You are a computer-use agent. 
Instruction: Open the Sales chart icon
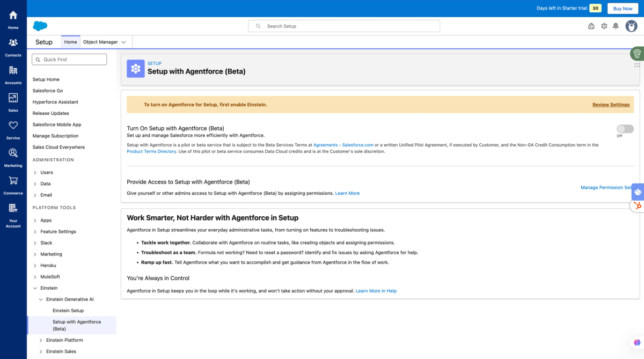point(13,98)
